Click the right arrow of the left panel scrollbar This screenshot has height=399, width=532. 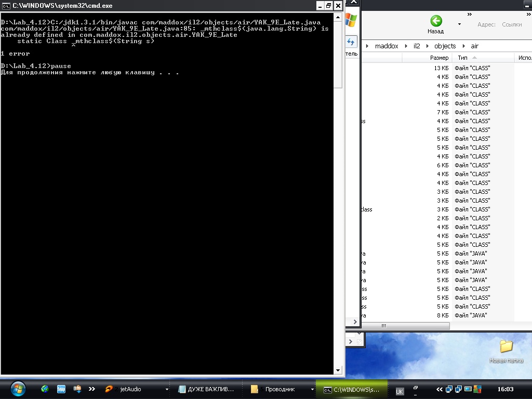[x=355, y=322]
